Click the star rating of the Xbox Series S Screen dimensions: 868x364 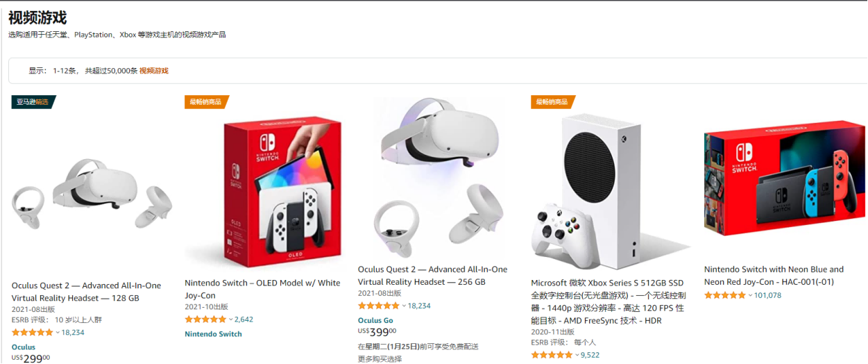(552, 355)
